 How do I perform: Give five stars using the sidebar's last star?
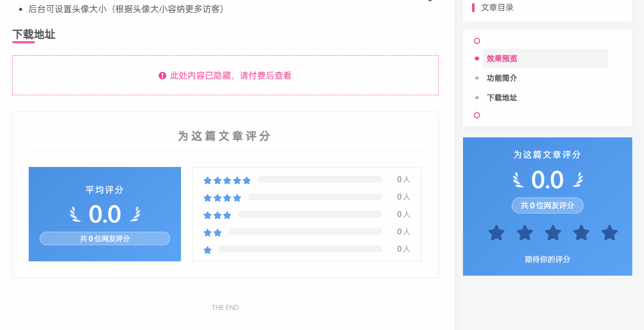tap(610, 233)
